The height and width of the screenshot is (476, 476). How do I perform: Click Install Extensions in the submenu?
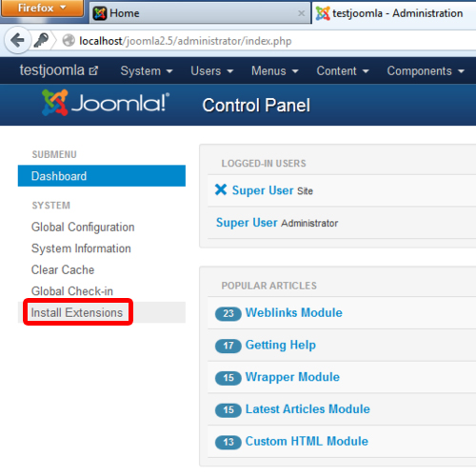[x=77, y=312]
